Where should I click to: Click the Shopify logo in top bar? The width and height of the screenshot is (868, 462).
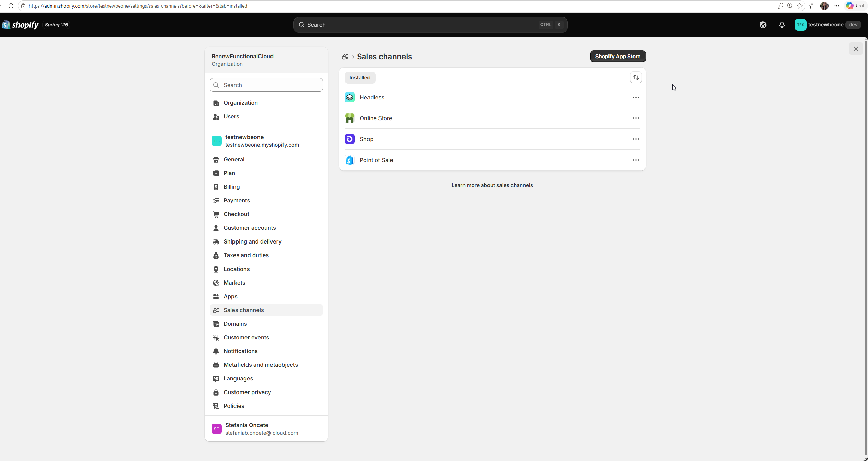(x=20, y=25)
